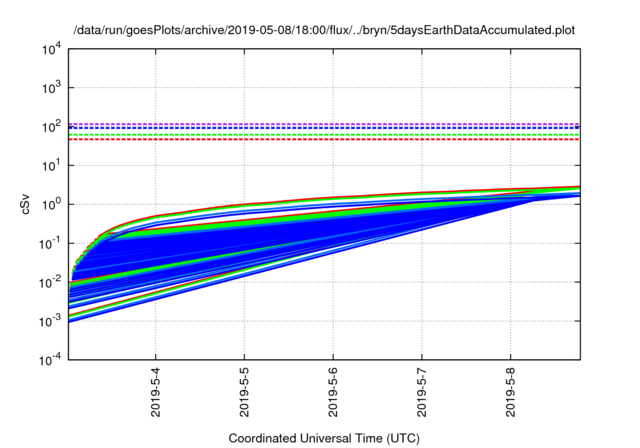Click the 10^-3 y-axis tick label

click(x=51, y=321)
